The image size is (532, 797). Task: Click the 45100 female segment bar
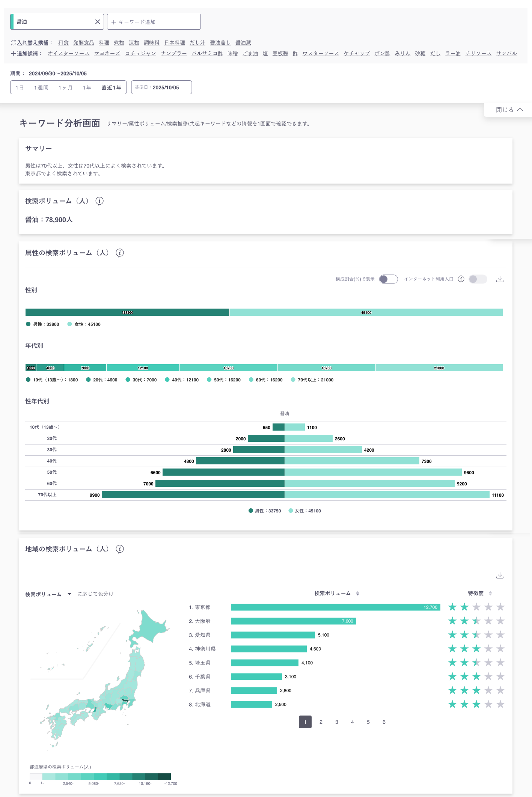[x=366, y=312]
